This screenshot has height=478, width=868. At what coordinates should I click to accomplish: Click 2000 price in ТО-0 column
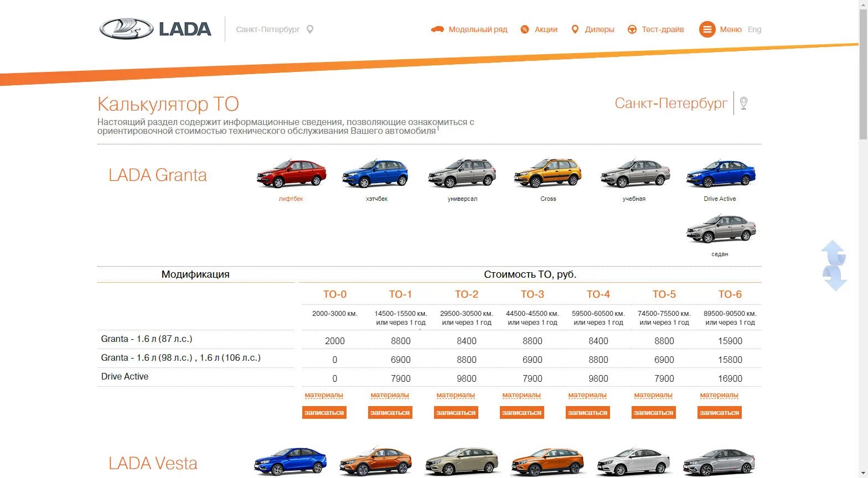click(335, 341)
